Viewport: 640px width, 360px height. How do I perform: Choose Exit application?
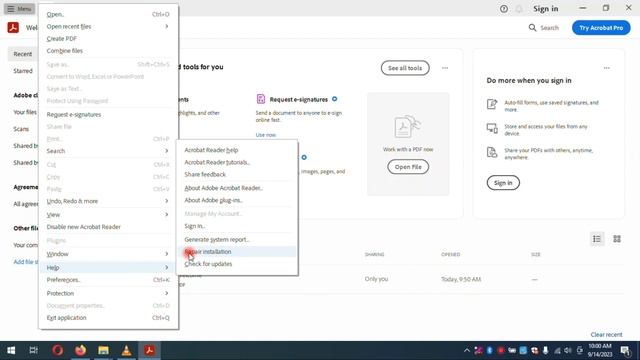pyautogui.click(x=108, y=318)
